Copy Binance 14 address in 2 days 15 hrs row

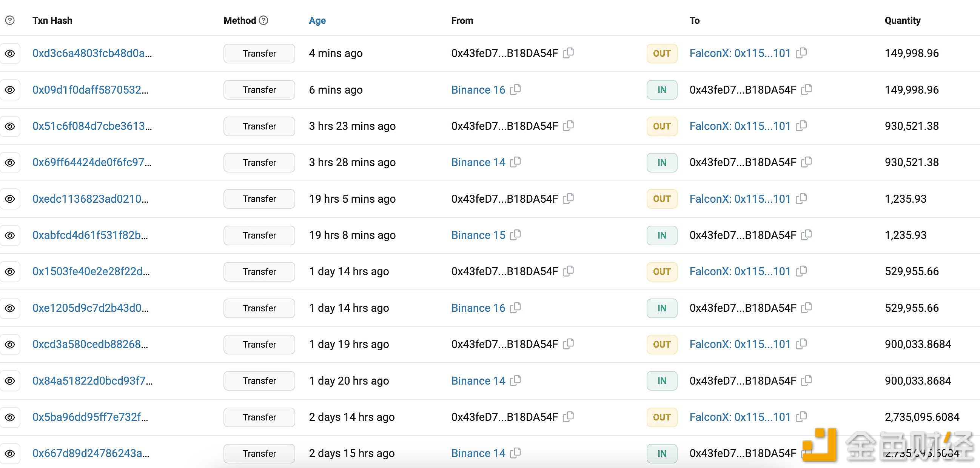pyautogui.click(x=516, y=453)
